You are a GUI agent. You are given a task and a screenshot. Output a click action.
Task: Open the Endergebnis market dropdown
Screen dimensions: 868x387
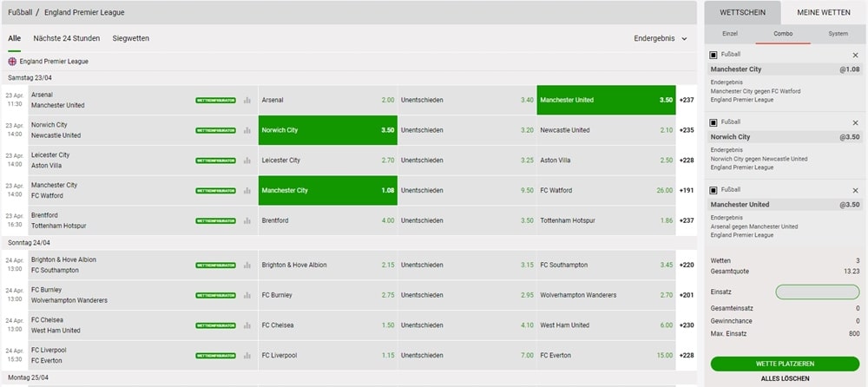point(661,39)
